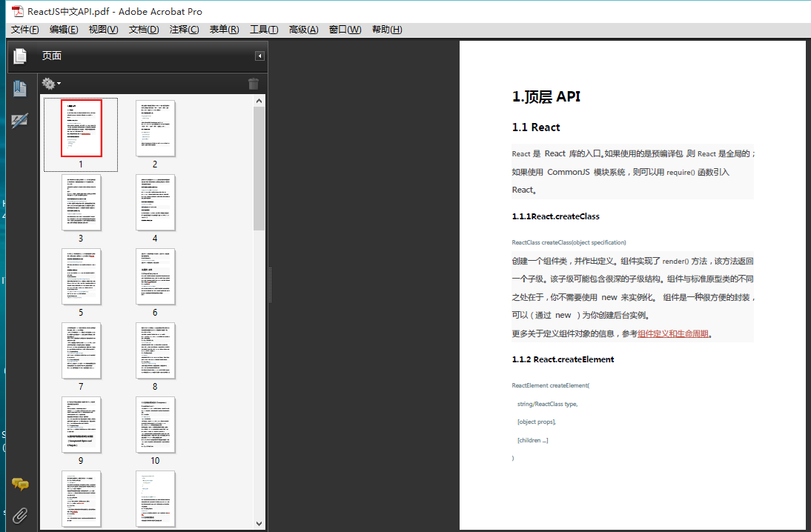The width and height of the screenshot is (811, 532).
Task: Click the code line ReactClass createClass(object specification)
Action: click(x=569, y=242)
